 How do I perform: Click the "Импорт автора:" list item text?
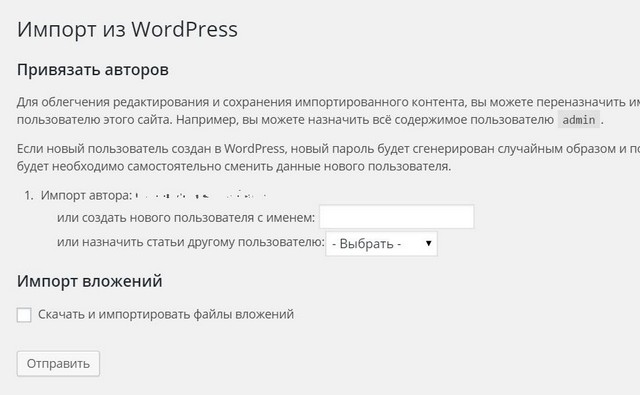[x=86, y=195]
